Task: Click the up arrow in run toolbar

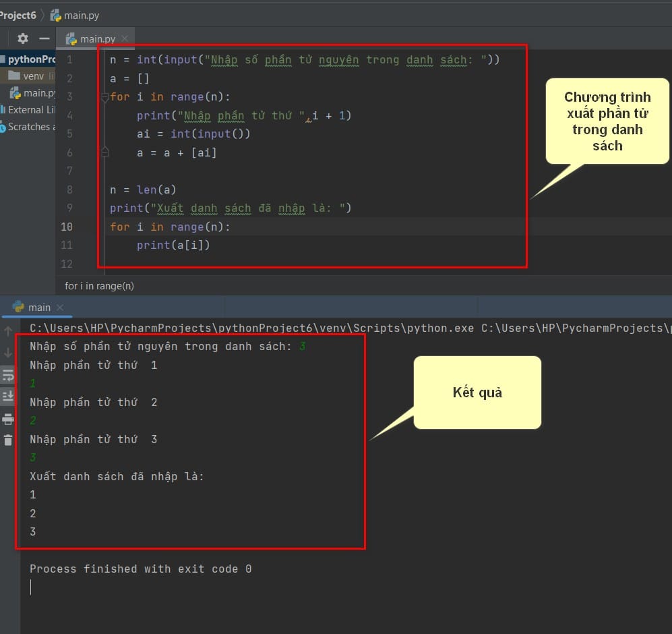Action: (x=8, y=331)
